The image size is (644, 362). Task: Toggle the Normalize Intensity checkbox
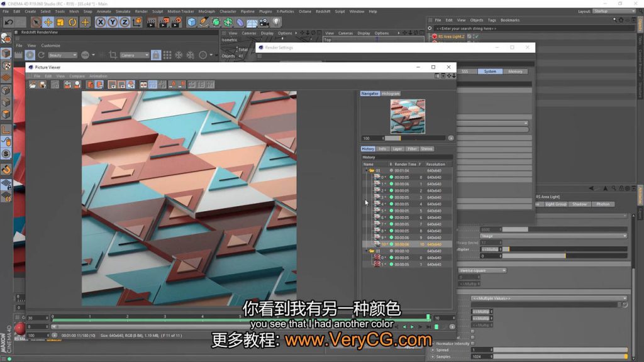click(473, 344)
